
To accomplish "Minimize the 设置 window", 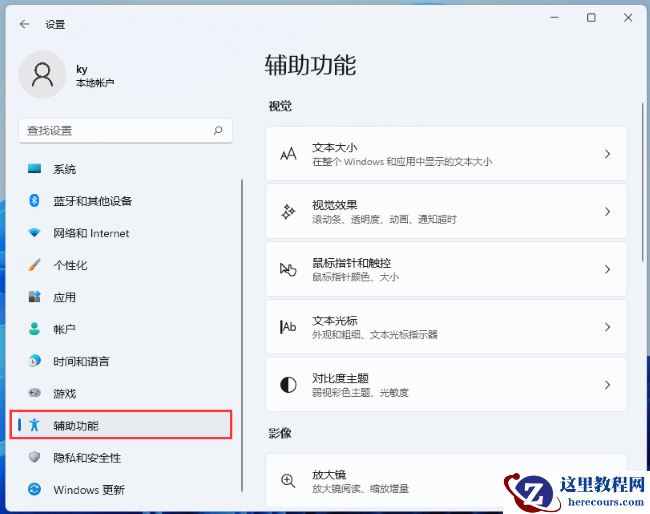I will pos(554,18).
